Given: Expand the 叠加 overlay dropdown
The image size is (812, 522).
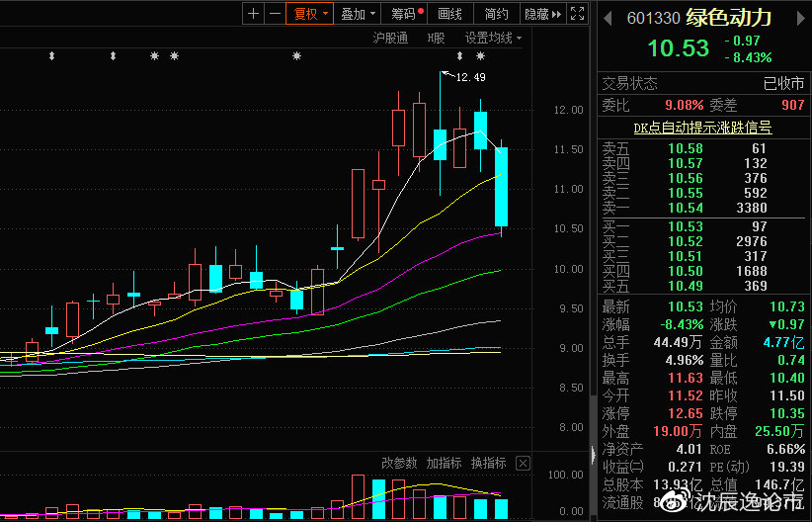Looking at the screenshot, I should click(x=358, y=14).
